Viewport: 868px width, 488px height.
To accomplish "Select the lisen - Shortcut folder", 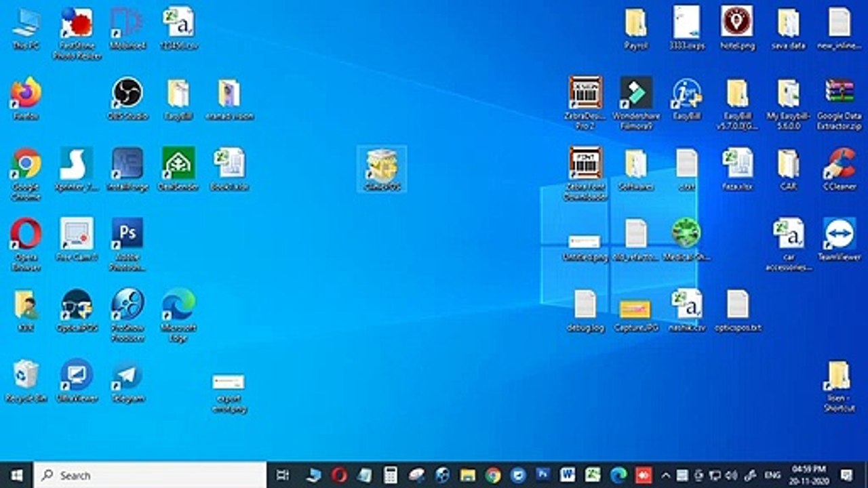I will point(840,386).
